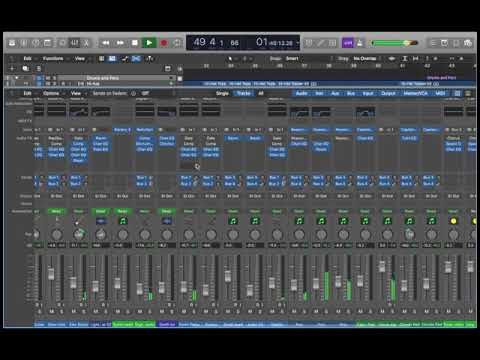Screen dimensions: 480x360
Task: Stop playback with the Stop button
Action: tap(135, 43)
